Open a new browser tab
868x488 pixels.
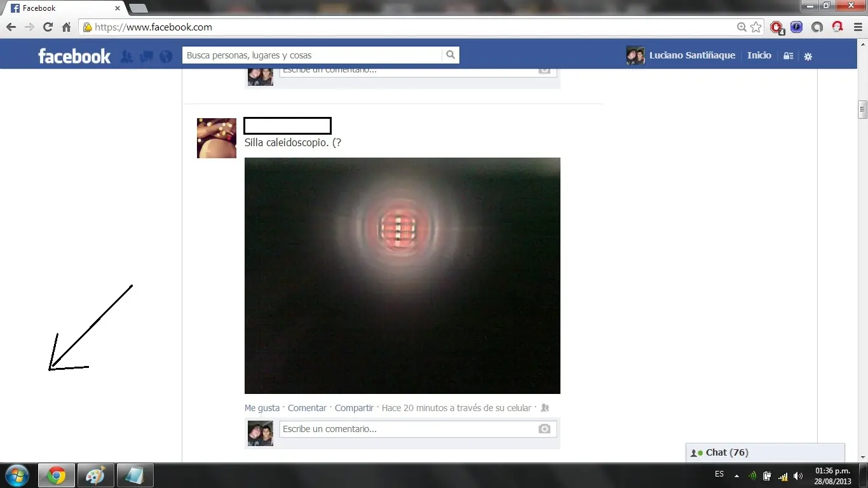[x=139, y=8]
